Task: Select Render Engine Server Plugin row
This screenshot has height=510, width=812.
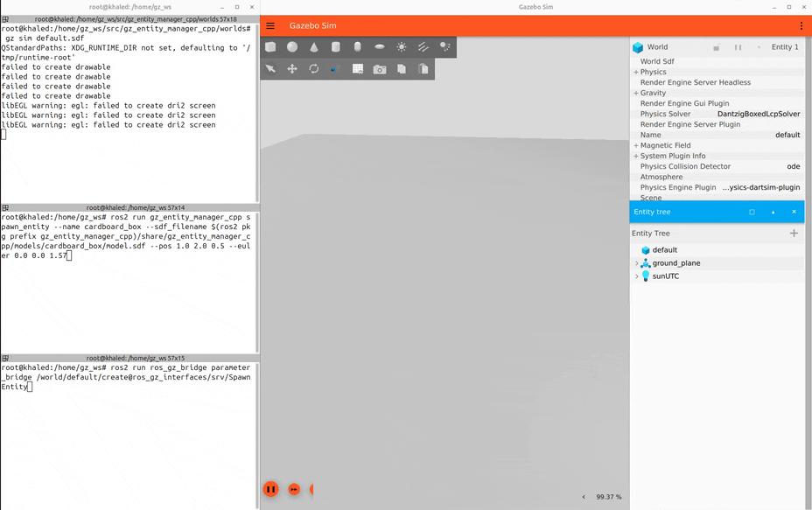Action: tap(717, 124)
